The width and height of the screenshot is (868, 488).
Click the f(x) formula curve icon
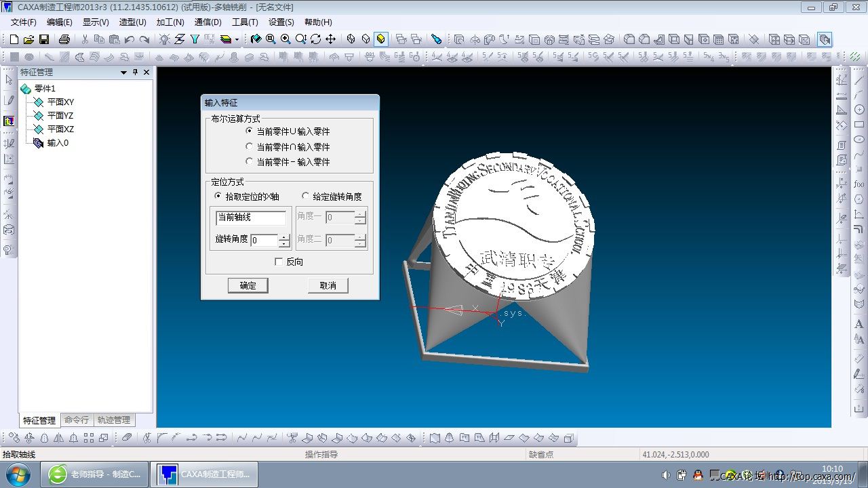coord(859,184)
